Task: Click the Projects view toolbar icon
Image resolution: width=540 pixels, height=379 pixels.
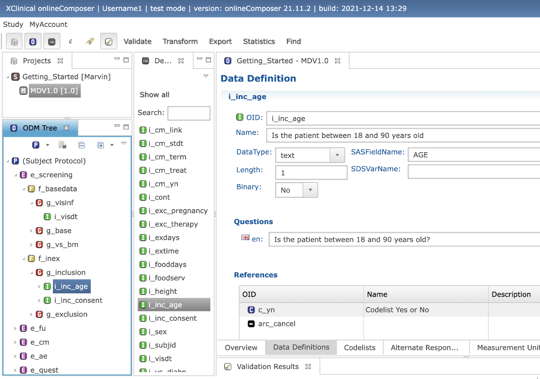Action: point(14,42)
